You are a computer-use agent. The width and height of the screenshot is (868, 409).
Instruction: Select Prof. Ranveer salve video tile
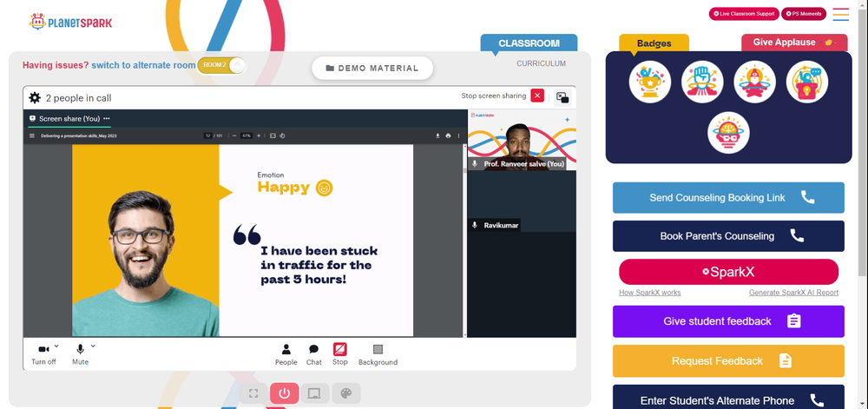[x=522, y=140]
